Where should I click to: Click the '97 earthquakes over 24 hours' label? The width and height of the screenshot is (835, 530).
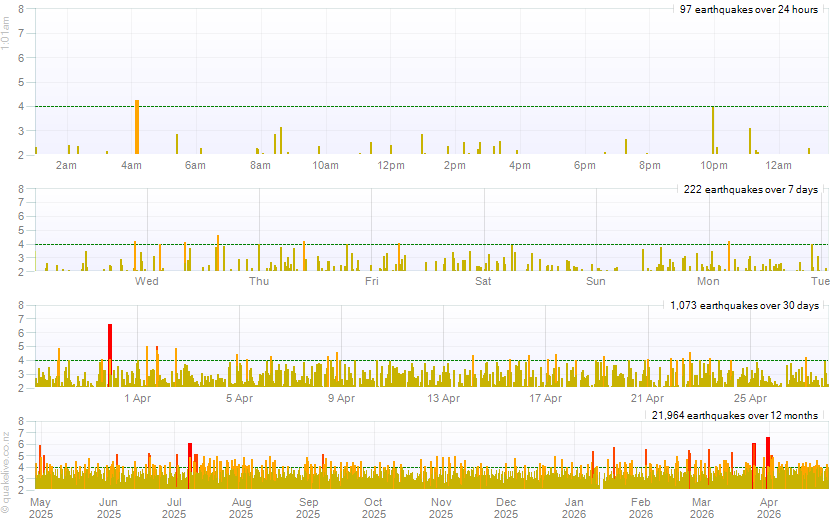(x=748, y=9)
